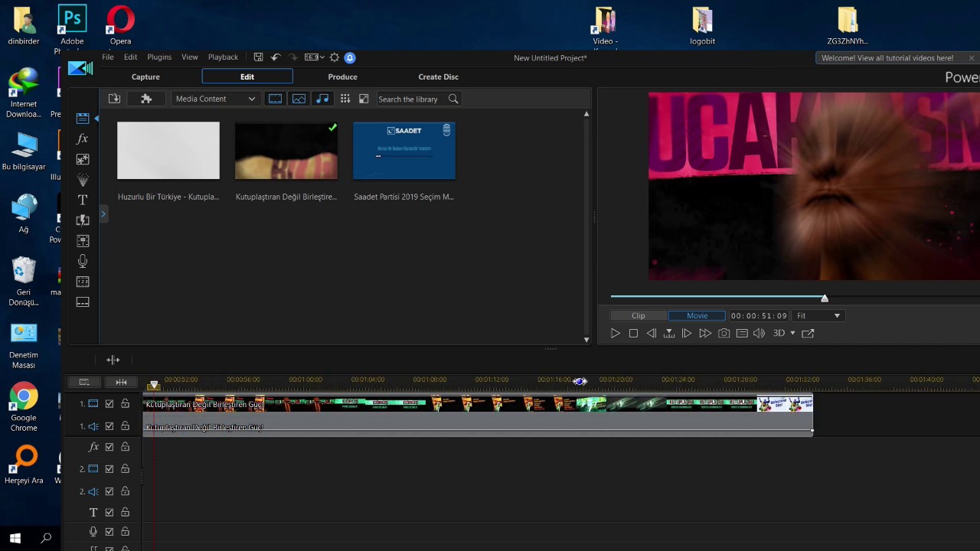Switch to the Capture tab

(145, 77)
